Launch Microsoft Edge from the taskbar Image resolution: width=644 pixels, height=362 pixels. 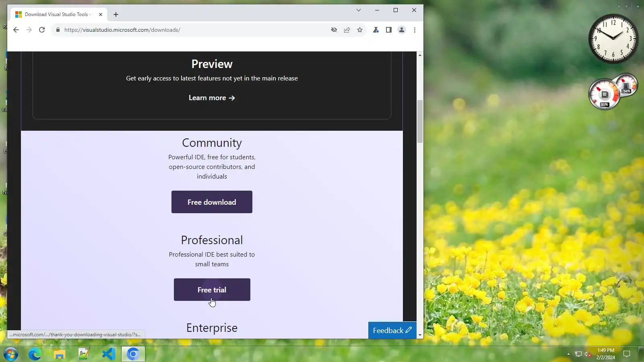(x=35, y=354)
